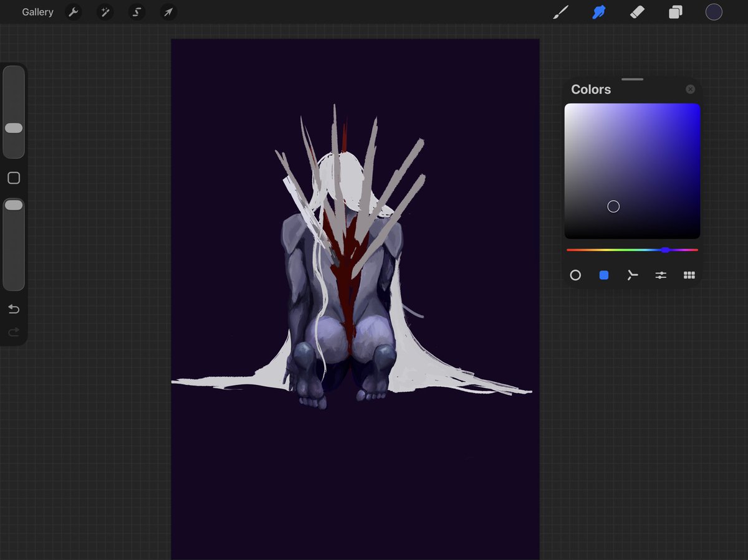Viewport: 748px width, 560px height.
Task: Open the Actions wrench menu
Action: tap(74, 12)
